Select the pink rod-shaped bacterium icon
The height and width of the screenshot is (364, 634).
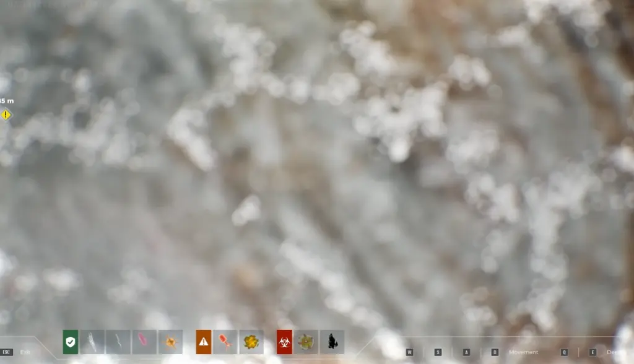pos(144,342)
